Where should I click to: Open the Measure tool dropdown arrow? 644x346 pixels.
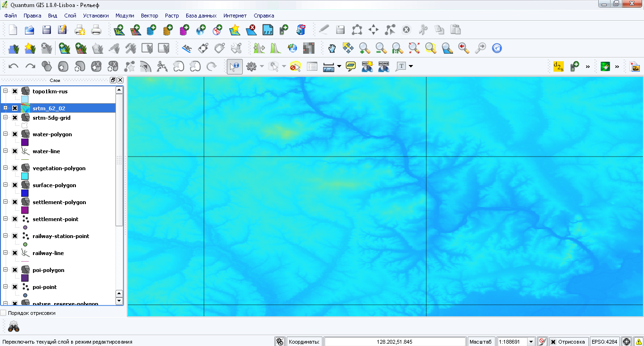click(x=339, y=66)
